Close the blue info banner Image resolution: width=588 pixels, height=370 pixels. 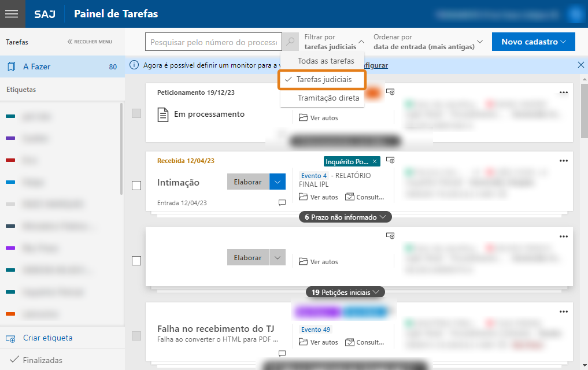pyautogui.click(x=580, y=65)
